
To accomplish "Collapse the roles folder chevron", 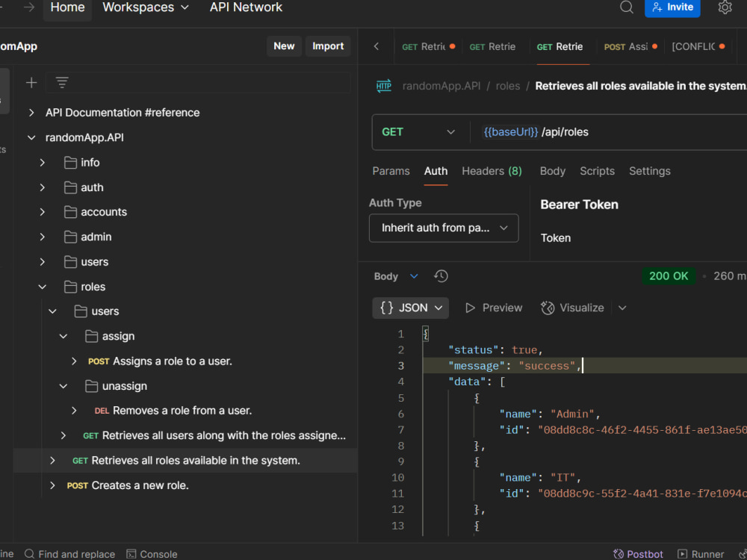I will pos(43,287).
